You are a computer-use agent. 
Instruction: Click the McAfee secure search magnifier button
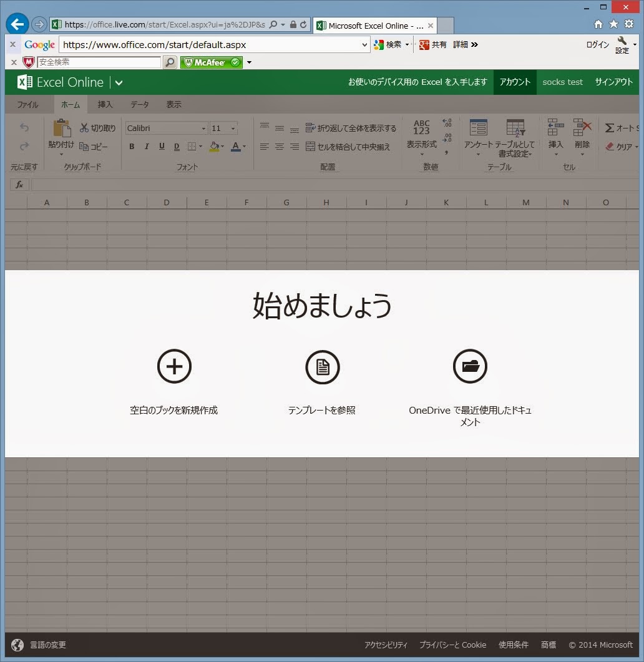click(170, 62)
